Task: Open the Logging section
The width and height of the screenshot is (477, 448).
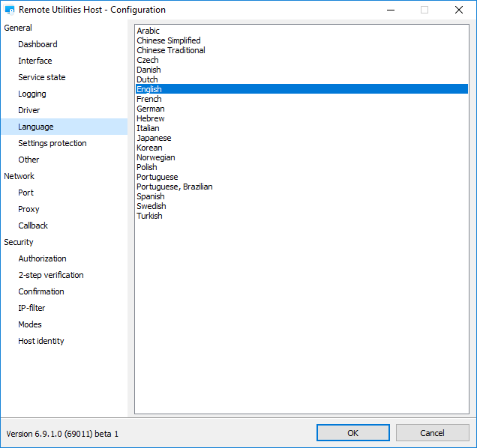Action: click(x=32, y=94)
